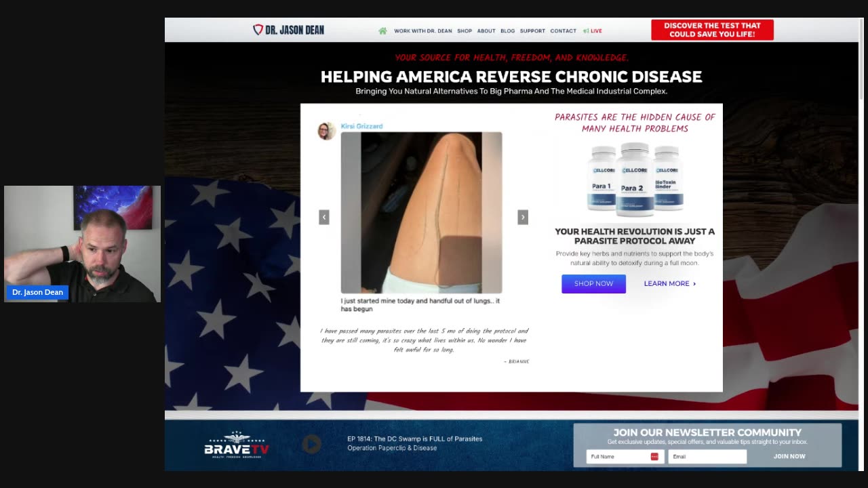Click the Dr. Jason Dean webcam feed

(82, 244)
